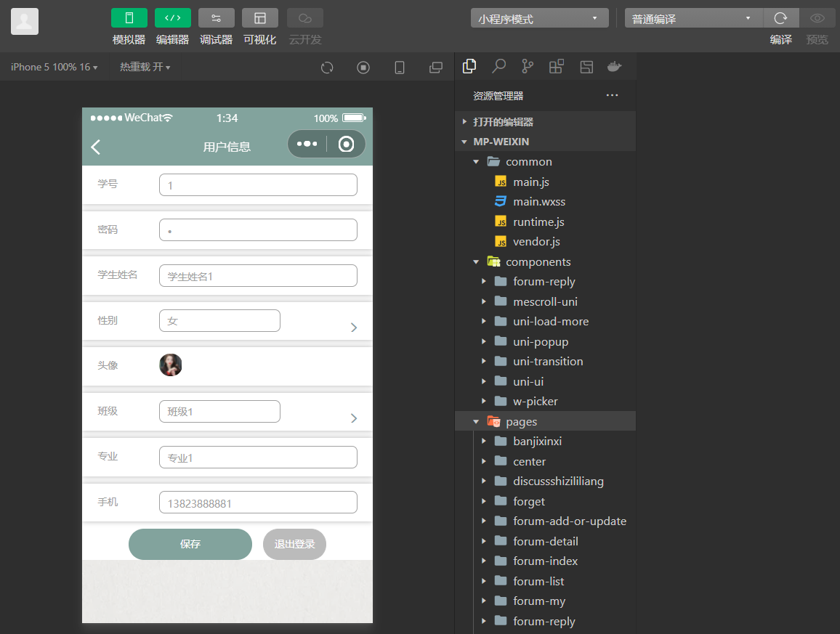Click the detach simulator window icon
This screenshot has width=840, height=634.
[x=436, y=68]
